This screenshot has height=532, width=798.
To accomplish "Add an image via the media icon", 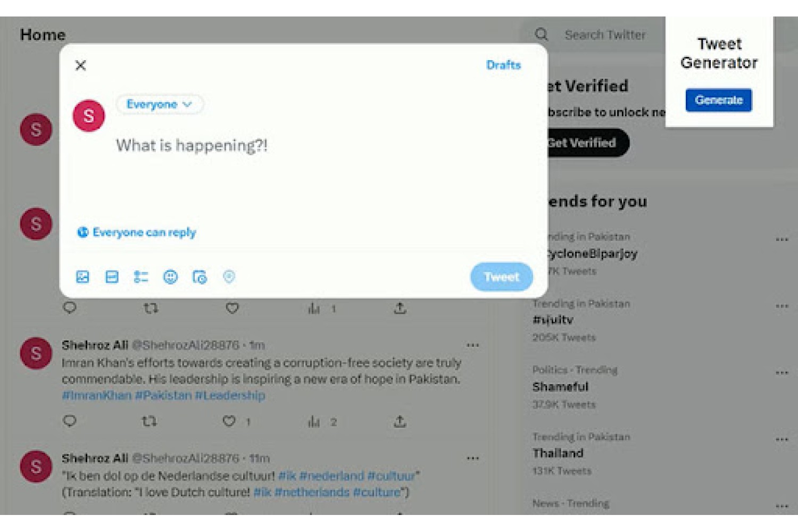I will tap(82, 277).
